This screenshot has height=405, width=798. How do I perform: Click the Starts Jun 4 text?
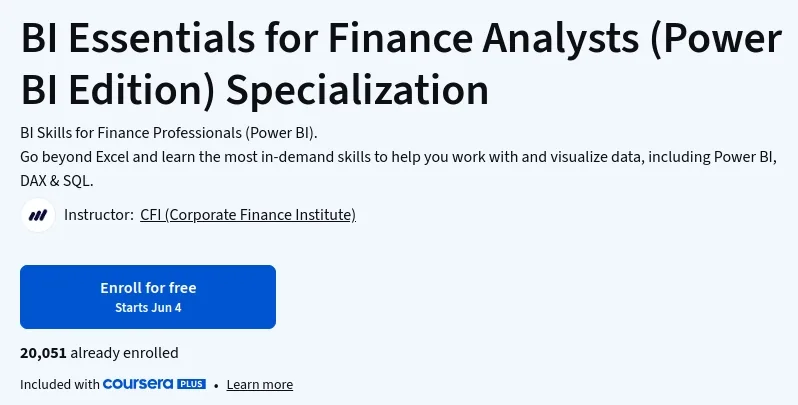(x=148, y=308)
